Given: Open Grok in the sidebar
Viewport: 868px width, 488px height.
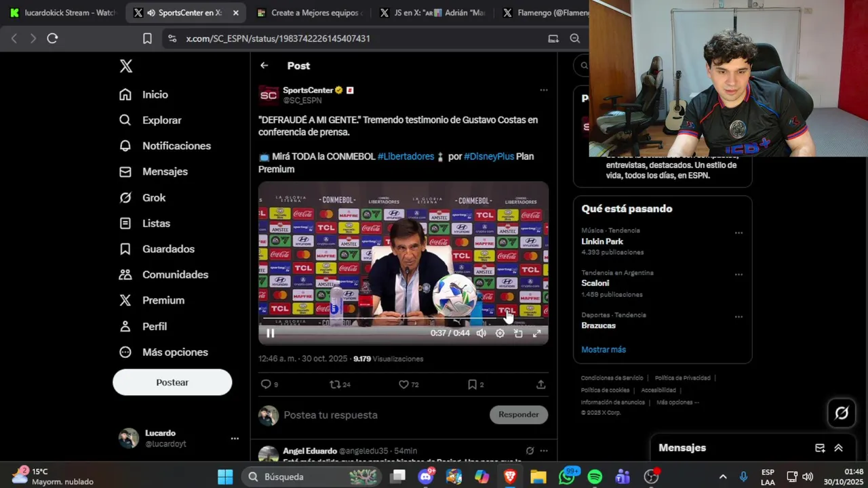Looking at the screenshot, I should click(142, 197).
